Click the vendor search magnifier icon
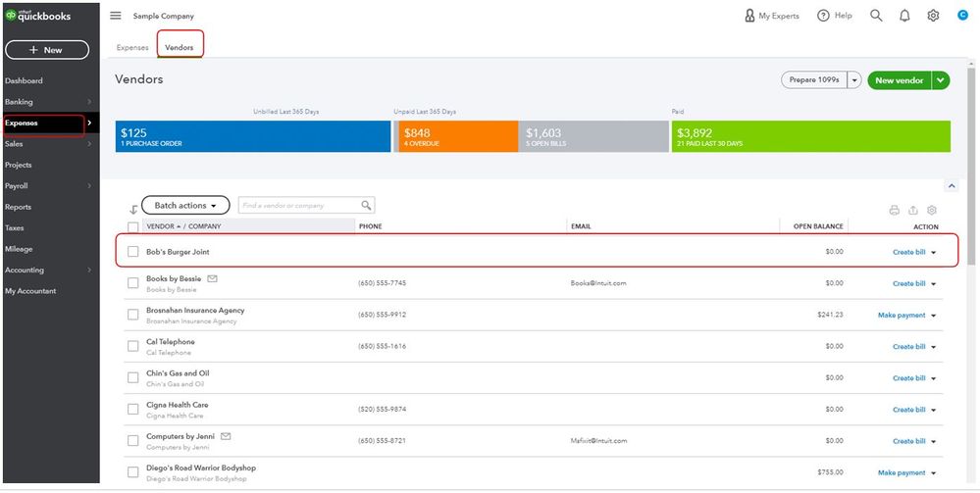The height and width of the screenshot is (493, 980). click(x=366, y=205)
